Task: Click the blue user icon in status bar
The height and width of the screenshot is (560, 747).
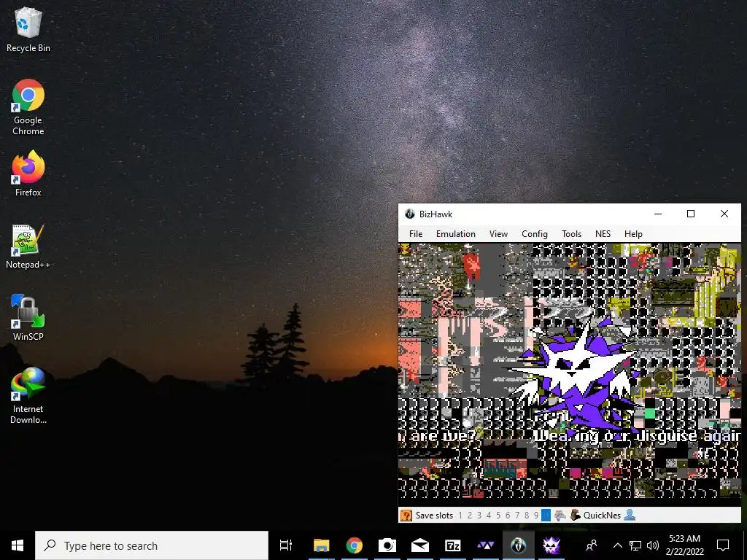Action: [x=630, y=516]
